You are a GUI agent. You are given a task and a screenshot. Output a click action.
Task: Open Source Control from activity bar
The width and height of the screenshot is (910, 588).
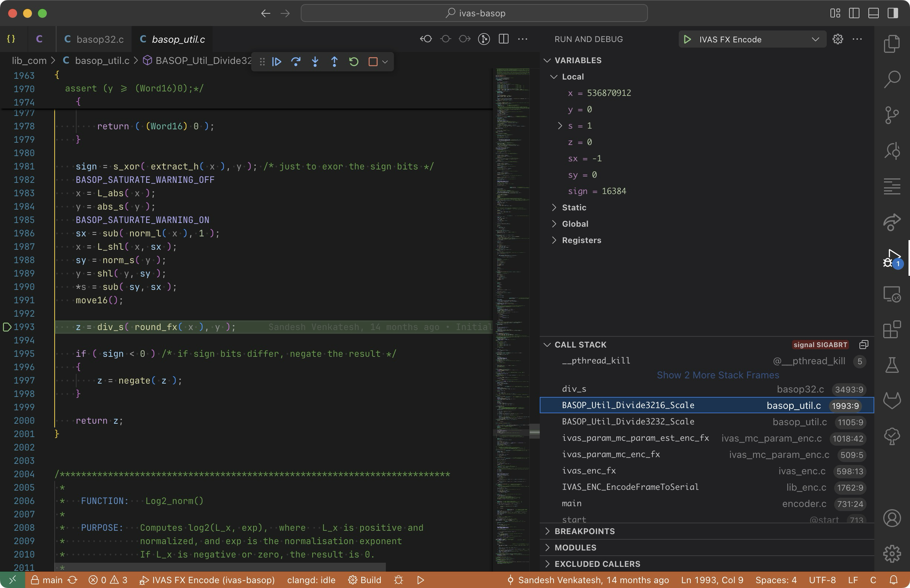892,115
